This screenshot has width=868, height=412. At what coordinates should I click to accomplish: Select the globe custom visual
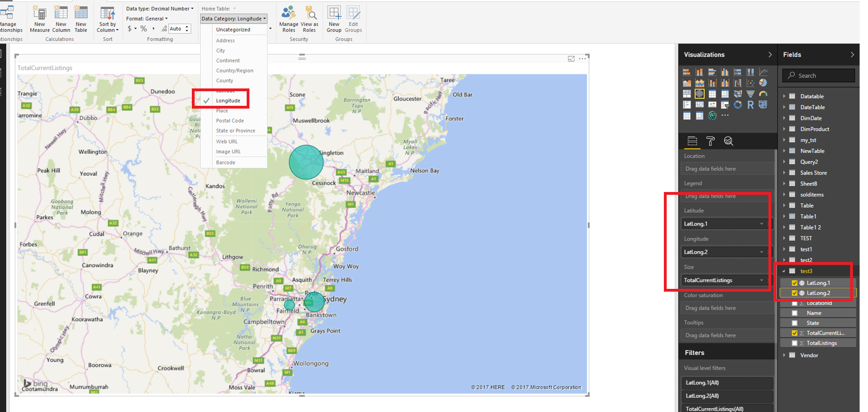pos(713,115)
